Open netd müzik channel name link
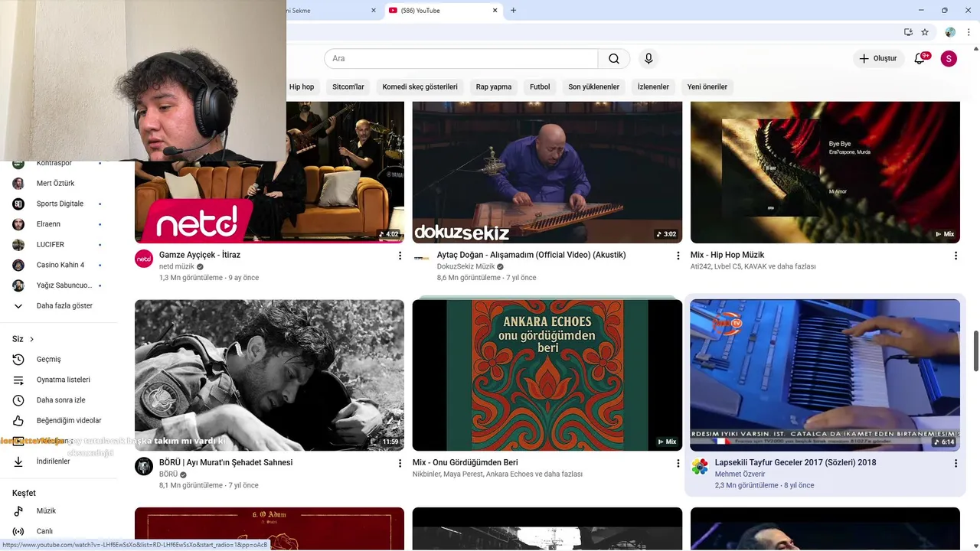 pos(177,267)
